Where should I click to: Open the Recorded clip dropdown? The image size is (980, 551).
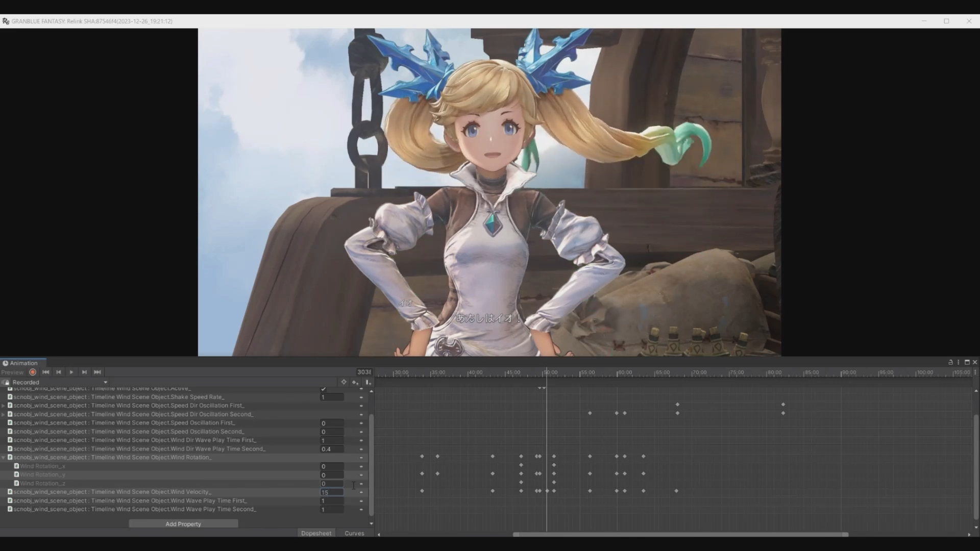(59, 382)
